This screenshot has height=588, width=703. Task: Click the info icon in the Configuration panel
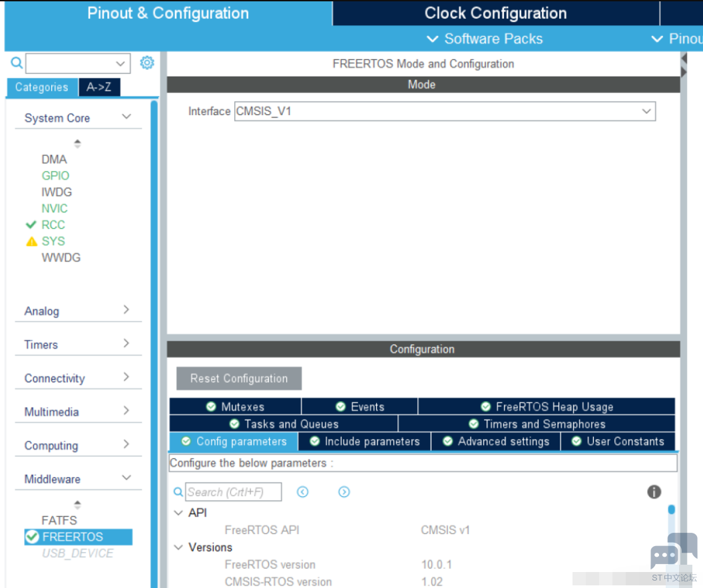(654, 492)
